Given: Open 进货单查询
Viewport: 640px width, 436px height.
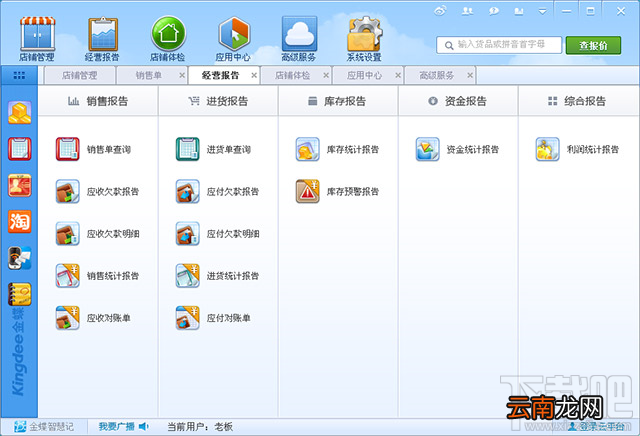Looking at the screenshot, I should coord(213,149).
